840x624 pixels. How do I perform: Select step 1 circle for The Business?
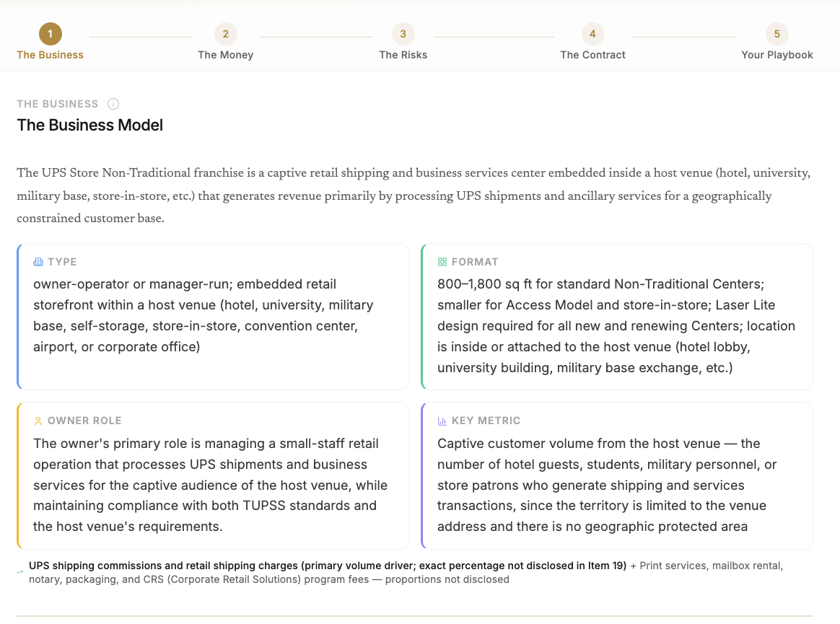click(x=51, y=34)
